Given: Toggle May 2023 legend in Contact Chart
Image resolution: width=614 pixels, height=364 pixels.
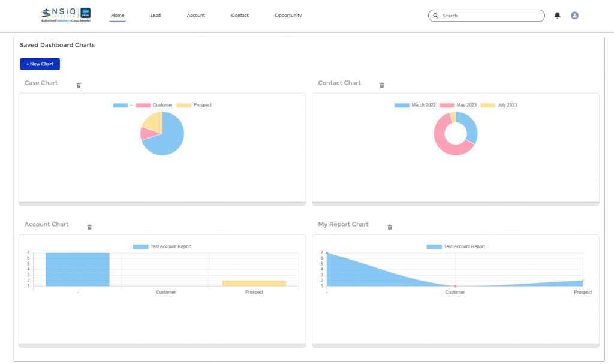Looking at the screenshot, I should [459, 105].
